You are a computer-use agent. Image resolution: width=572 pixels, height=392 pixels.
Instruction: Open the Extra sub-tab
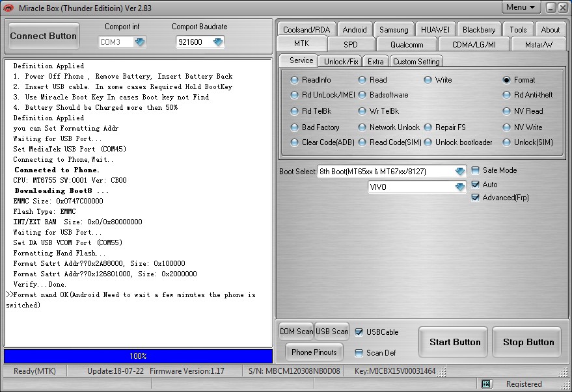pos(375,61)
